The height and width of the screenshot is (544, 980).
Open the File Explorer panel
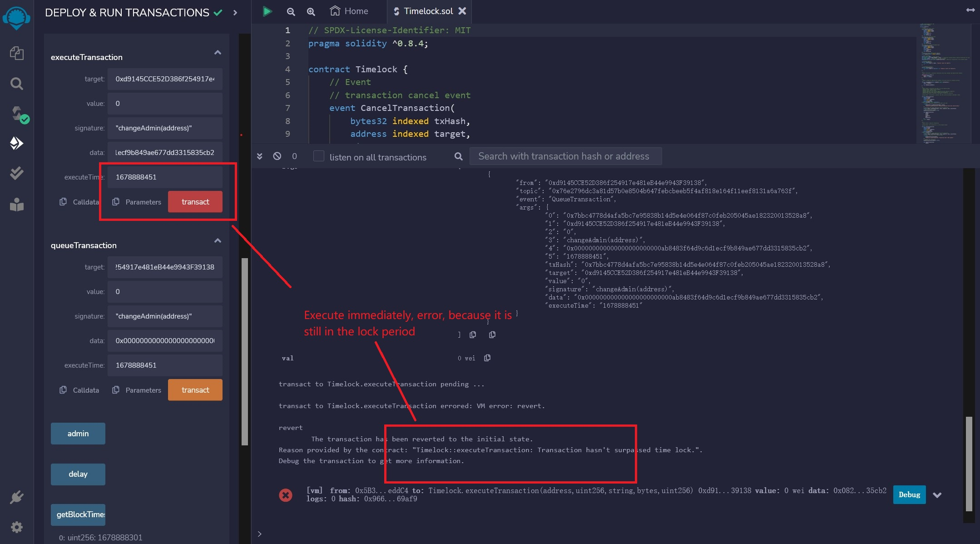coord(17,53)
